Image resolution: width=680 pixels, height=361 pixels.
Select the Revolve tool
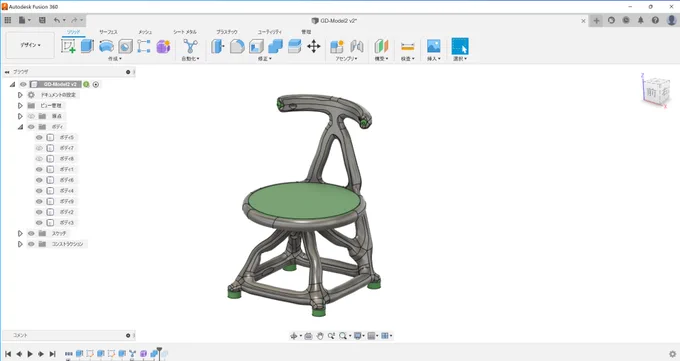point(106,46)
